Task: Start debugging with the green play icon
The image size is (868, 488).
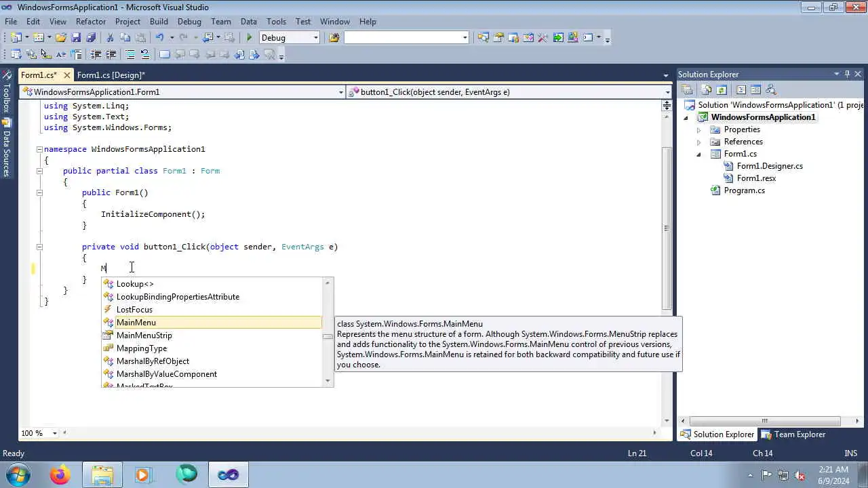Action: (x=250, y=38)
